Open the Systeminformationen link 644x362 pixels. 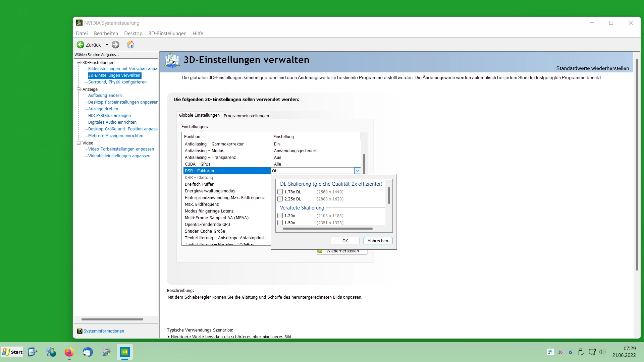pyautogui.click(x=104, y=331)
